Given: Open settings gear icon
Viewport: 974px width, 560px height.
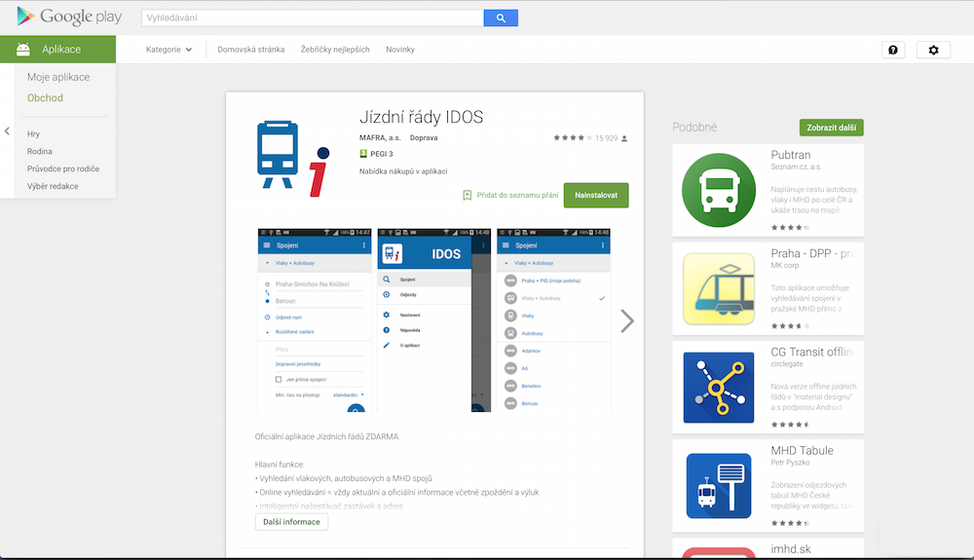Looking at the screenshot, I should click(934, 51).
